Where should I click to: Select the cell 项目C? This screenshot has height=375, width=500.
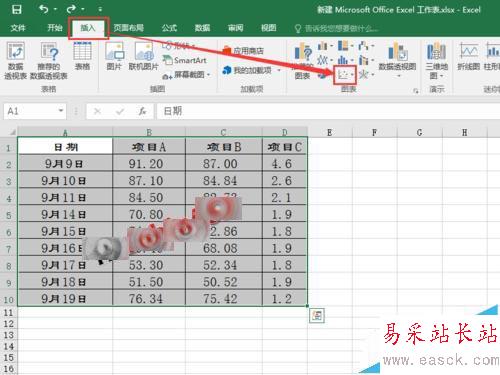tap(284, 147)
